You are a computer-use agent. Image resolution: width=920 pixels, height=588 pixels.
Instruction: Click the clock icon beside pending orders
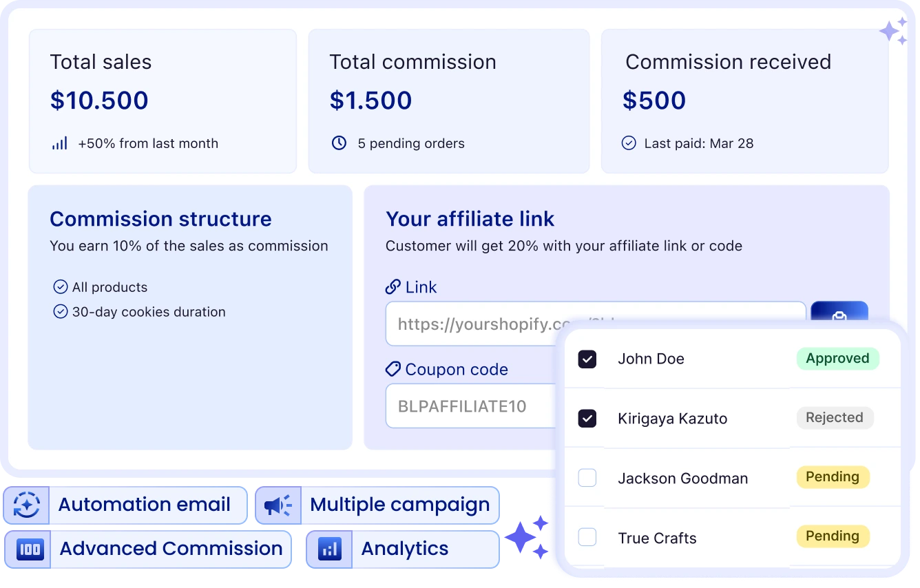coord(339,143)
